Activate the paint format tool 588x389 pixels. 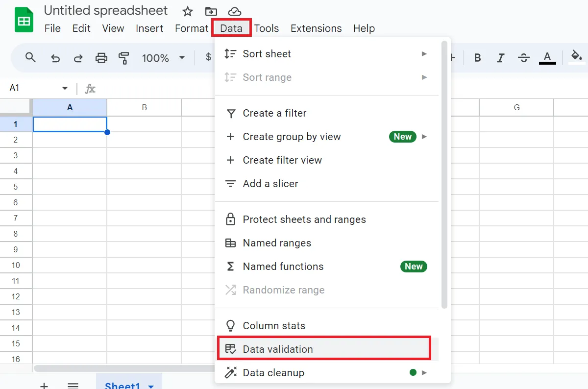click(x=124, y=58)
